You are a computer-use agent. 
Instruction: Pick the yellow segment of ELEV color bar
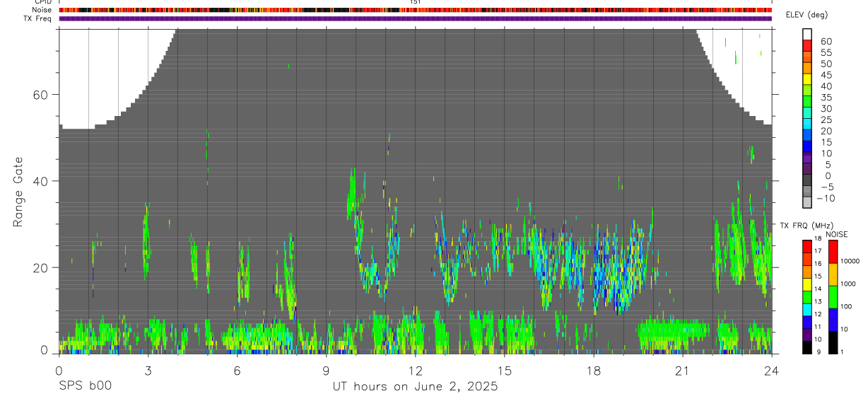807,79
